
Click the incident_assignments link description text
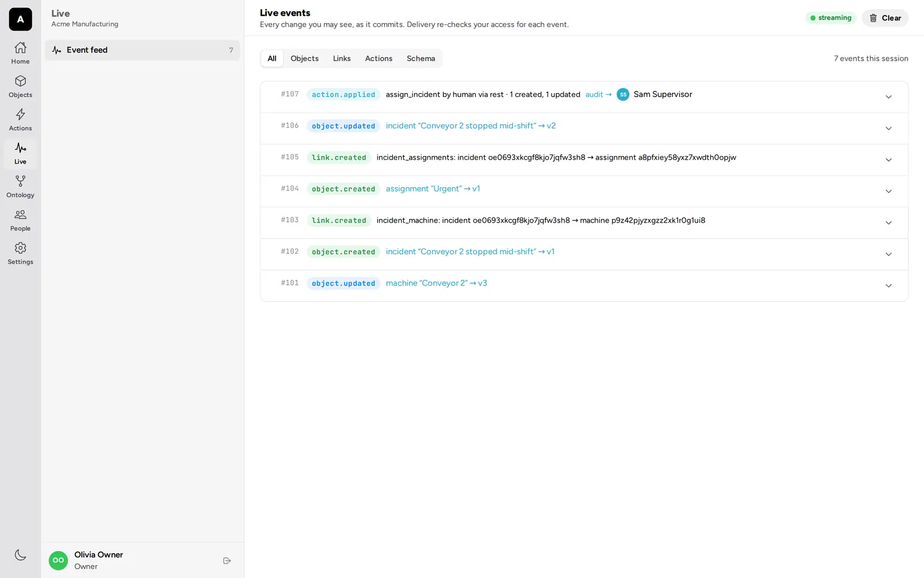coord(556,157)
